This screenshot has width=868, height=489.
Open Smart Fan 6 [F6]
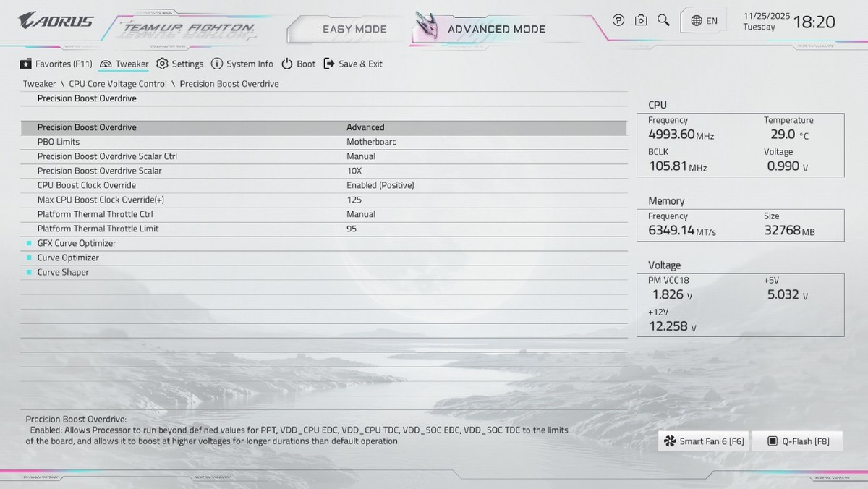pos(704,441)
